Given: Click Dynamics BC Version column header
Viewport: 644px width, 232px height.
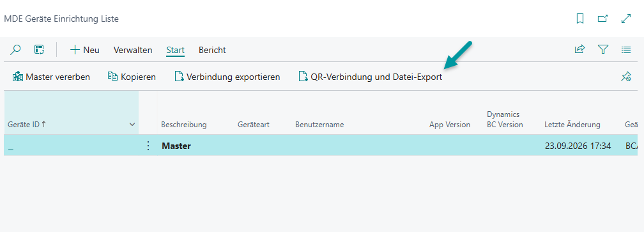Looking at the screenshot, I should pos(505,120).
